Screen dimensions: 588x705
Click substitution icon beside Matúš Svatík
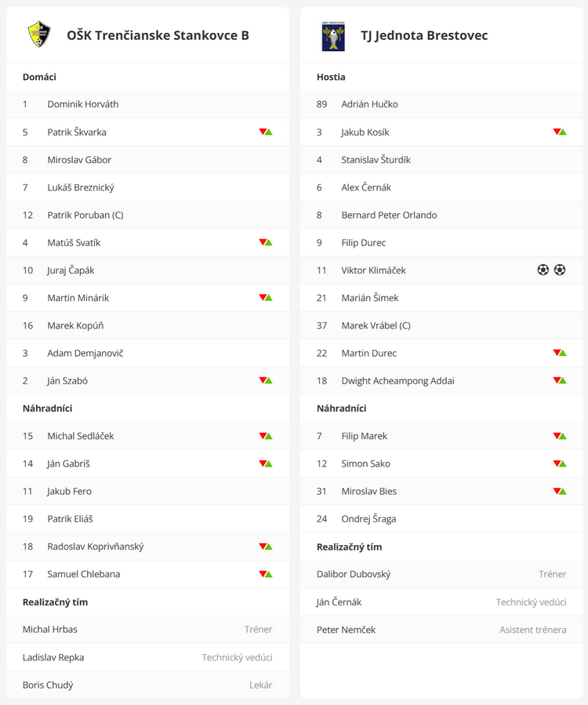click(266, 243)
